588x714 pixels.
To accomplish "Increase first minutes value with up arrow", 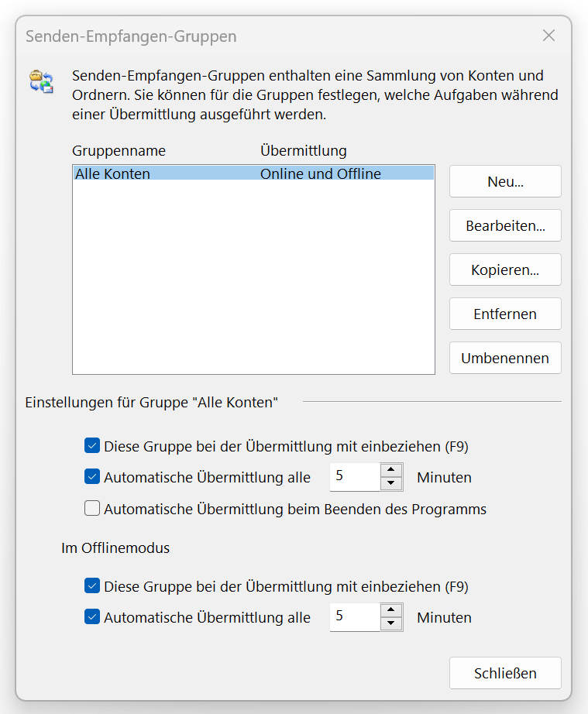I will [392, 470].
